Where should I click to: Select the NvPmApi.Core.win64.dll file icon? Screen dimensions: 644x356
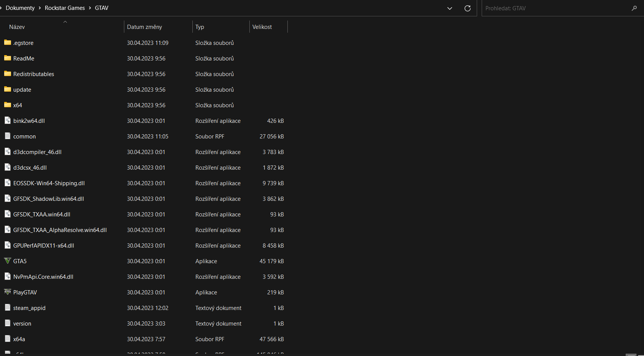click(x=8, y=277)
